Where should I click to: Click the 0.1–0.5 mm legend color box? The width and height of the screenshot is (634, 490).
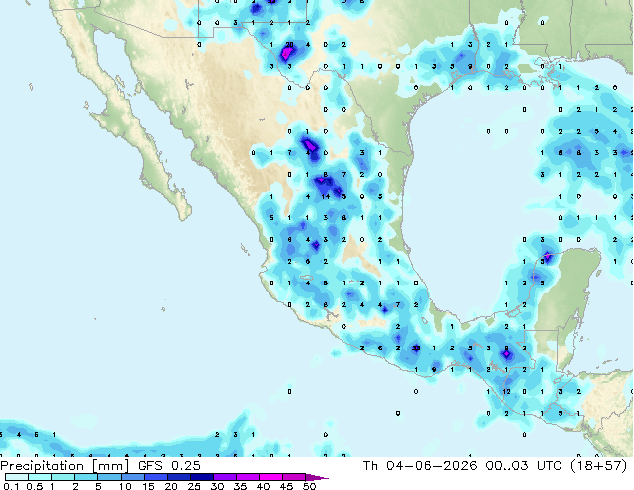17,477
